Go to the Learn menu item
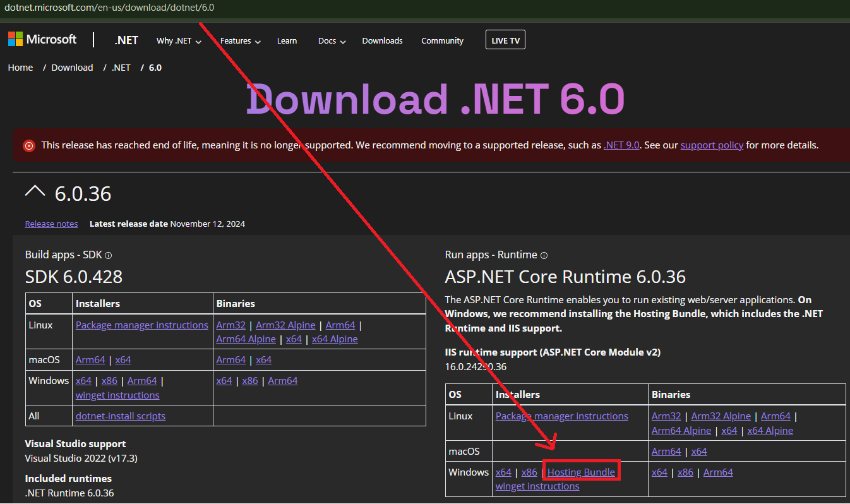Image resolution: width=850 pixels, height=504 pixels. pos(287,40)
